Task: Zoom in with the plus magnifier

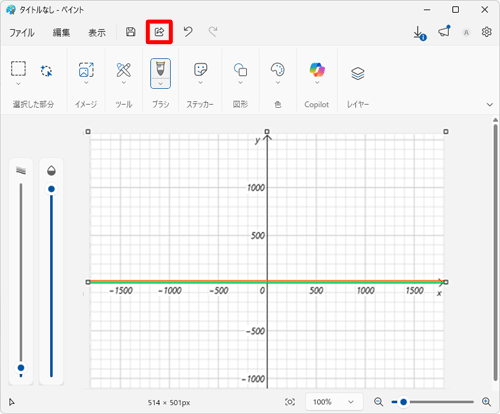Action: click(x=486, y=402)
